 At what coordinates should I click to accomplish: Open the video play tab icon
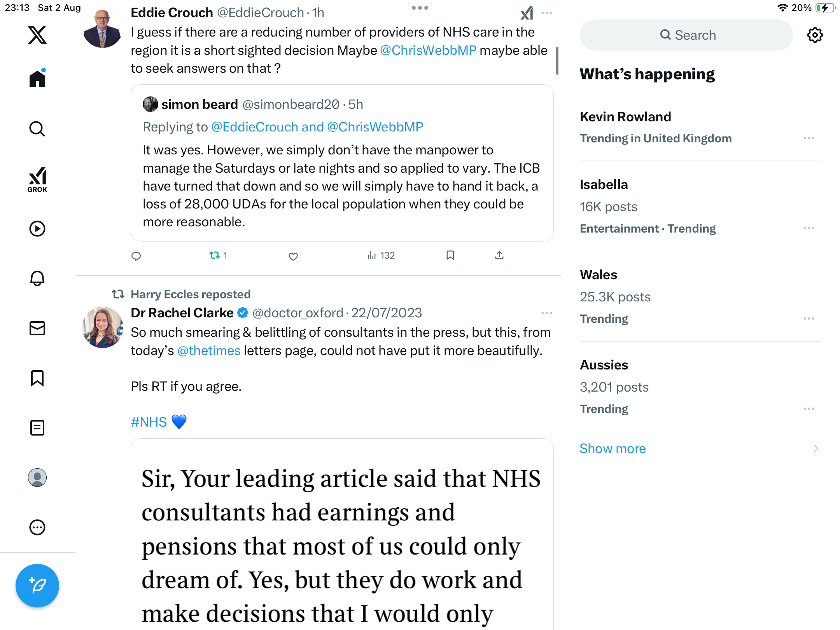tap(37, 229)
